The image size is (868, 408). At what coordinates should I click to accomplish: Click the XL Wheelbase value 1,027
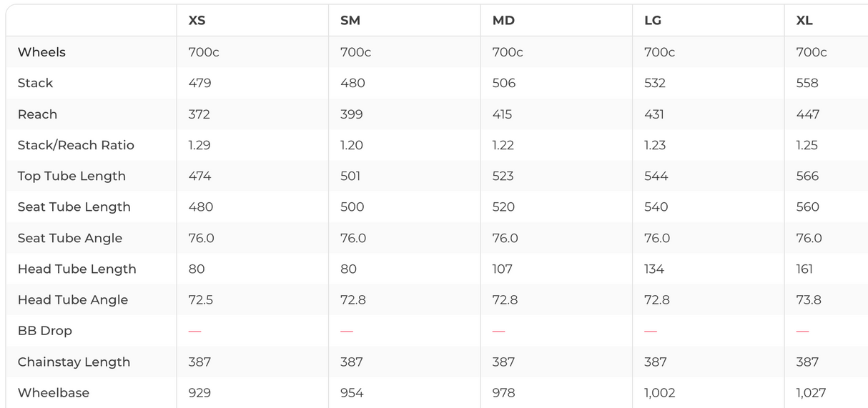pyautogui.click(x=811, y=392)
